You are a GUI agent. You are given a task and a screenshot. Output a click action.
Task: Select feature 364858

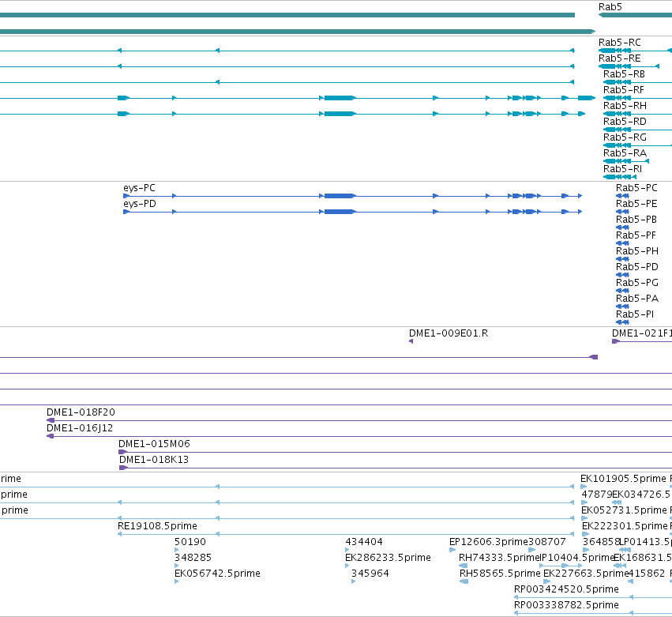pyautogui.click(x=601, y=542)
